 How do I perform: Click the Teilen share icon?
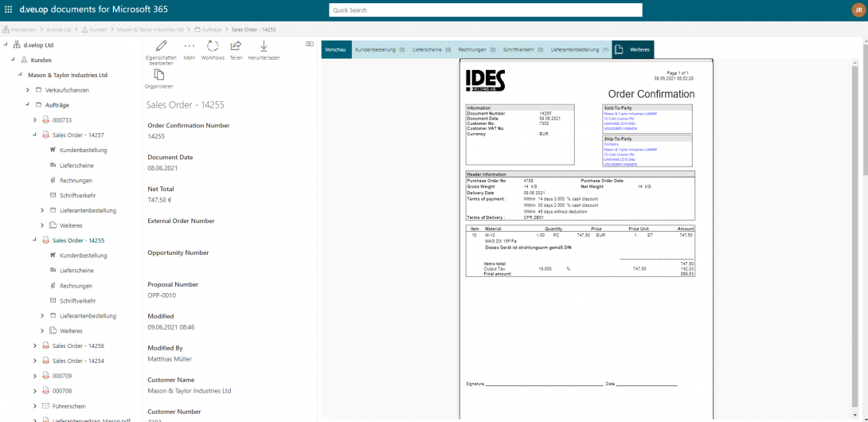click(237, 46)
